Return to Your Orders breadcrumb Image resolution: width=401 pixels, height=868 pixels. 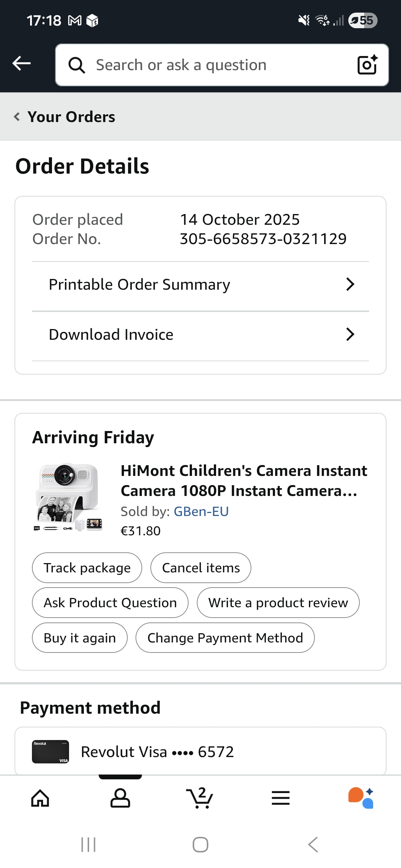(x=65, y=117)
